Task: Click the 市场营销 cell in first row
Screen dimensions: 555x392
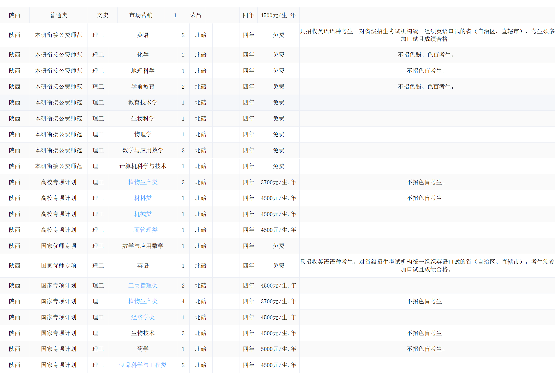Action: click(x=141, y=15)
